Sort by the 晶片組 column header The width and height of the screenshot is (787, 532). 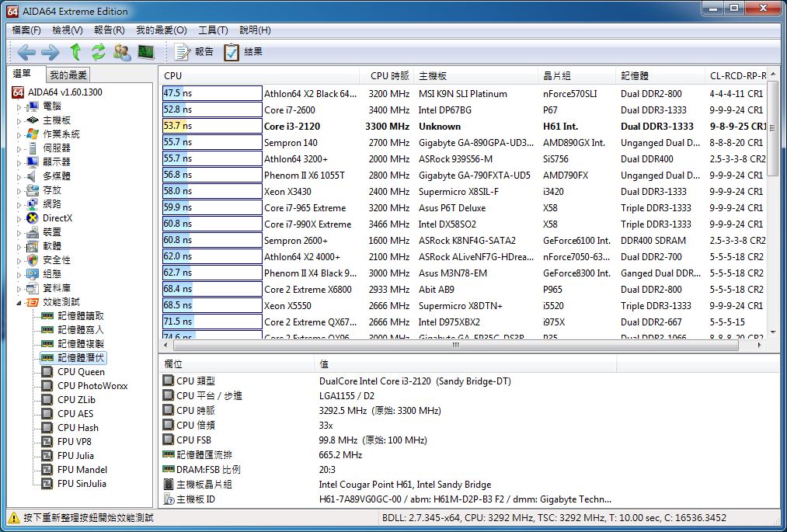coord(577,76)
